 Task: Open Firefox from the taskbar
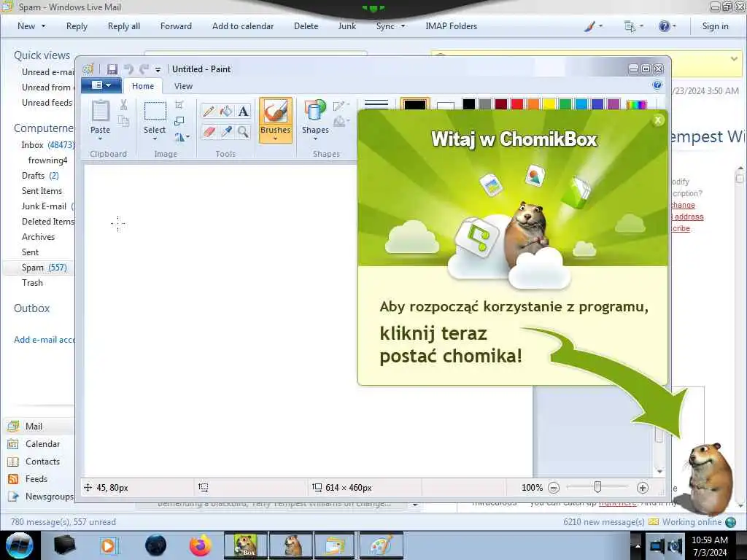coord(200,545)
